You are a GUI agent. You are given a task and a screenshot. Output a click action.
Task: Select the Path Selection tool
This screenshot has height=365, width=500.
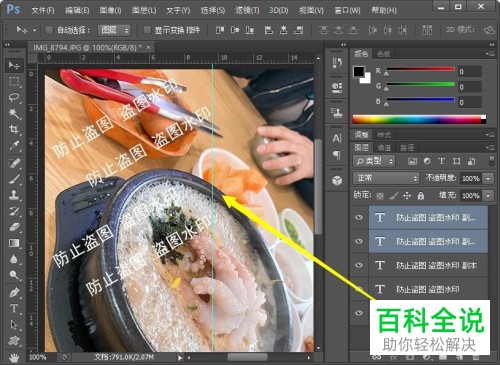(14, 324)
